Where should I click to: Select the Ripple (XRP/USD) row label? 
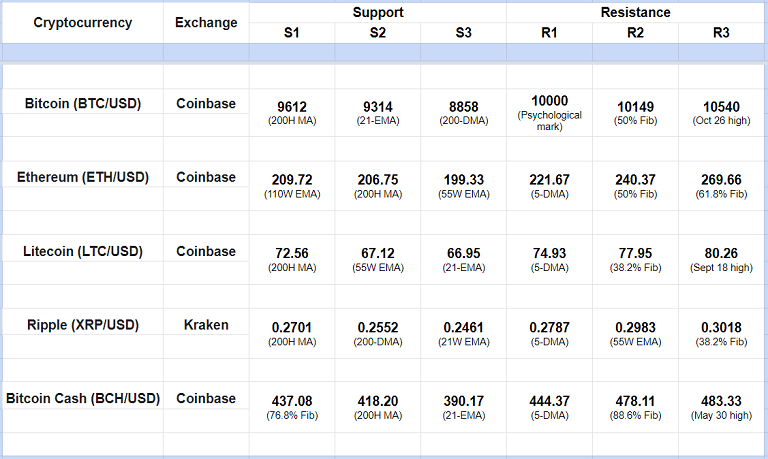tap(82, 325)
